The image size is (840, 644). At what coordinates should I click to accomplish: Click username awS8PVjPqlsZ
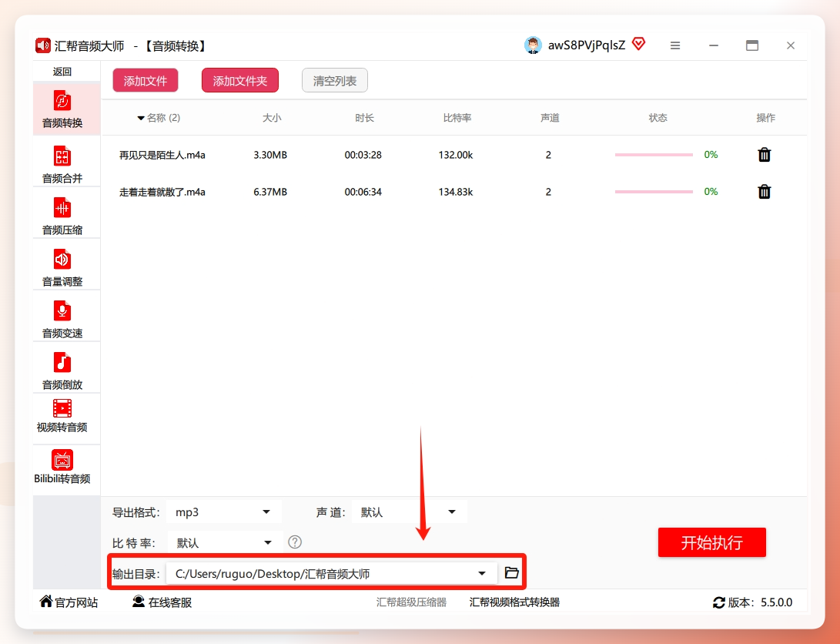click(x=587, y=45)
